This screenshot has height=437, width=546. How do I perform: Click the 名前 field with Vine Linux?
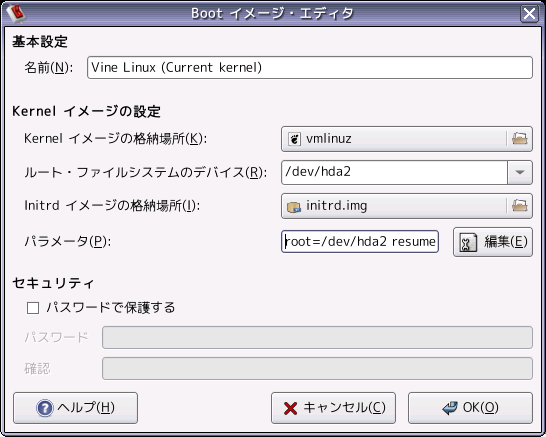310,68
